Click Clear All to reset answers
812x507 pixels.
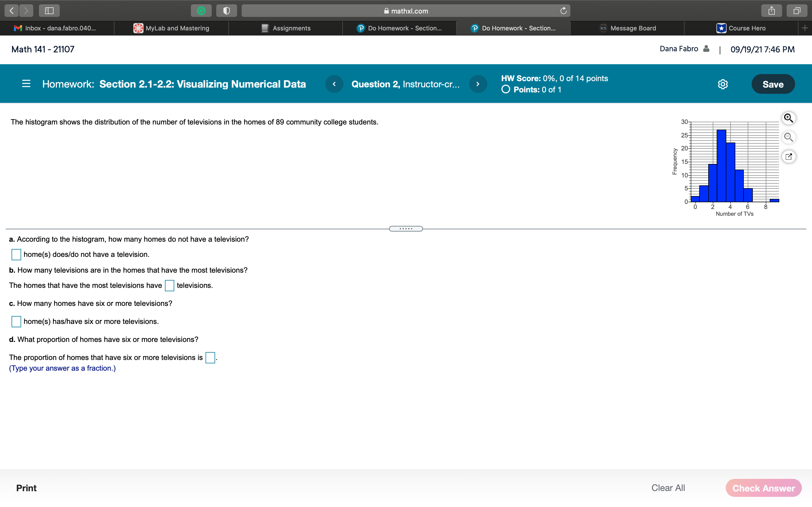click(x=668, y=488)
